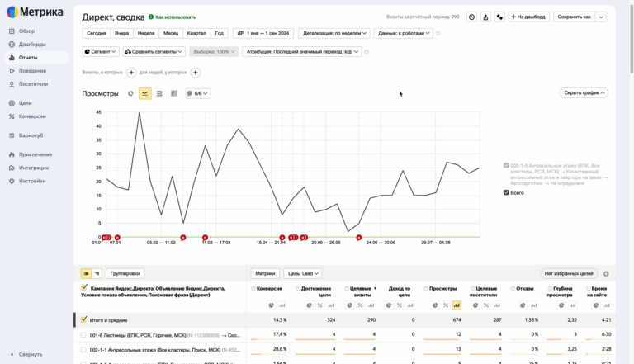Image resolution: width=634 pixels, height=364 pixels.
Task: Click the red annotation marker near 24.06
Action: pos(358,238)
